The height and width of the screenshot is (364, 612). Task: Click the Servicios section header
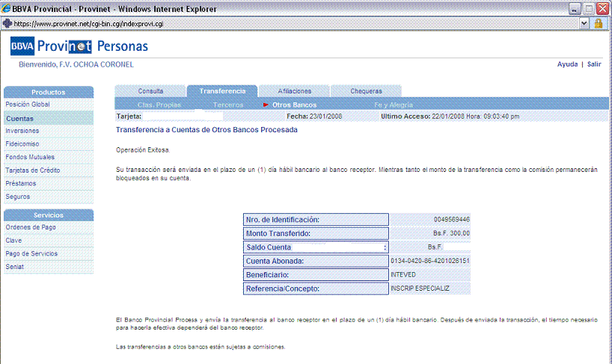49,215
